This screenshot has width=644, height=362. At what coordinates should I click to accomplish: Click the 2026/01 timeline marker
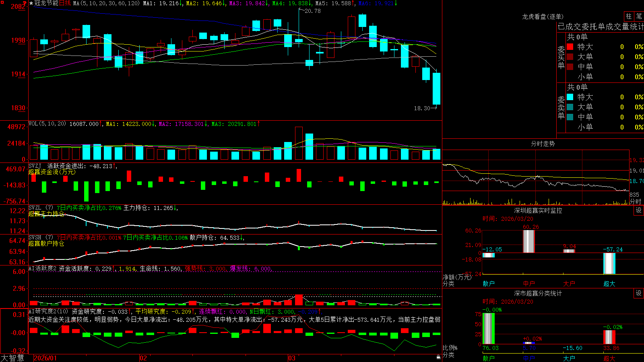[45, 358]
